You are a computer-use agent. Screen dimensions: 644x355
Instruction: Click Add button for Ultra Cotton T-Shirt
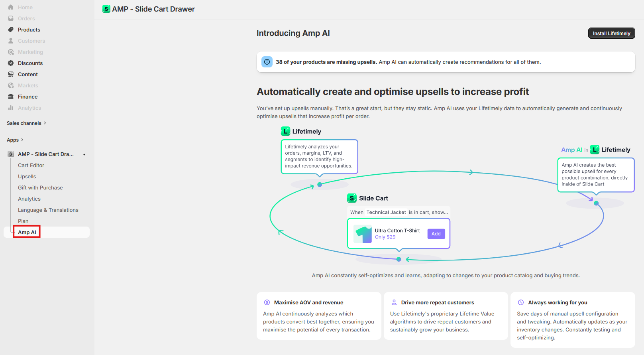point(436,234)
